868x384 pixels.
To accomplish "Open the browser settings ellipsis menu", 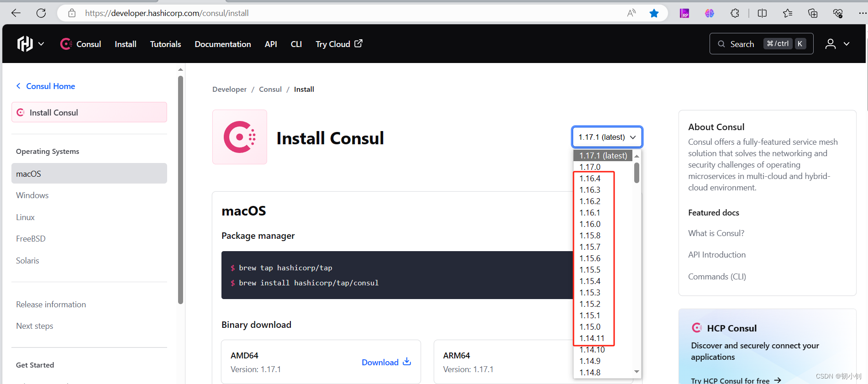I will click(862, 13).
